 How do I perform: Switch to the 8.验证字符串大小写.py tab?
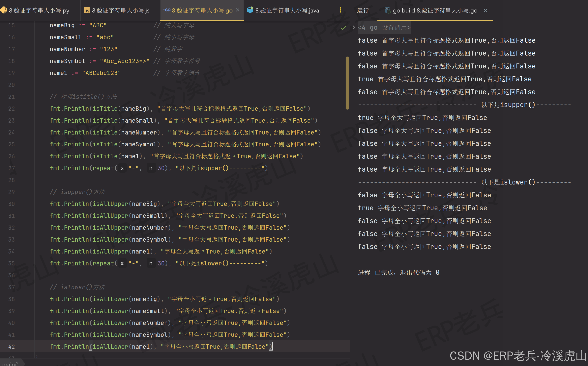click(x=39, y=10)
